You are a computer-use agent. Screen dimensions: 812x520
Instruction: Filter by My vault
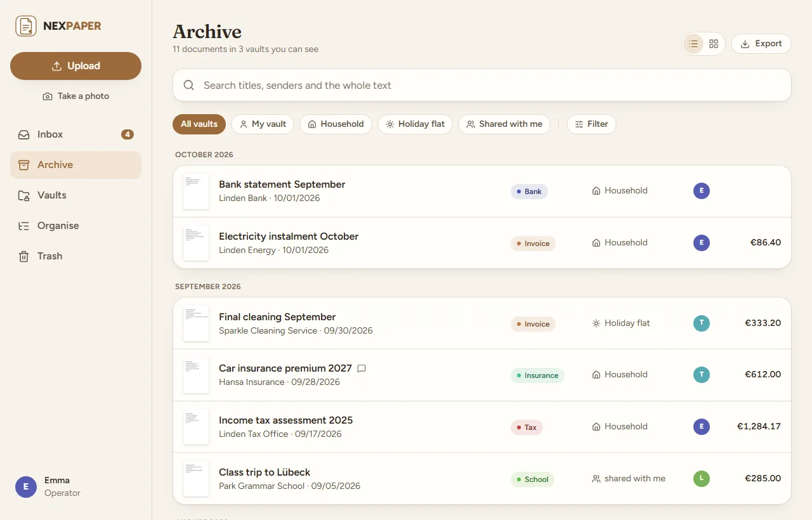pyautogui.click(x=263, y=124)
